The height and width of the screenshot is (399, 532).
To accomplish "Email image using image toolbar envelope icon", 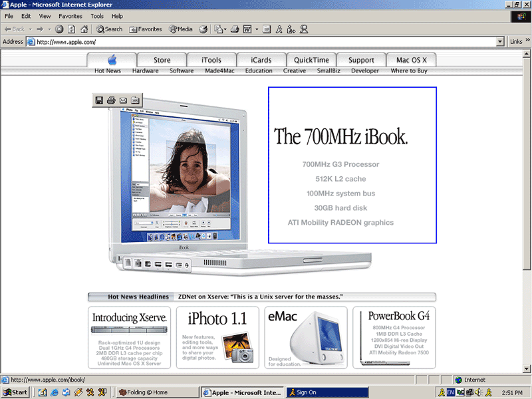I will pyautogui.click(x=123, y=100).
